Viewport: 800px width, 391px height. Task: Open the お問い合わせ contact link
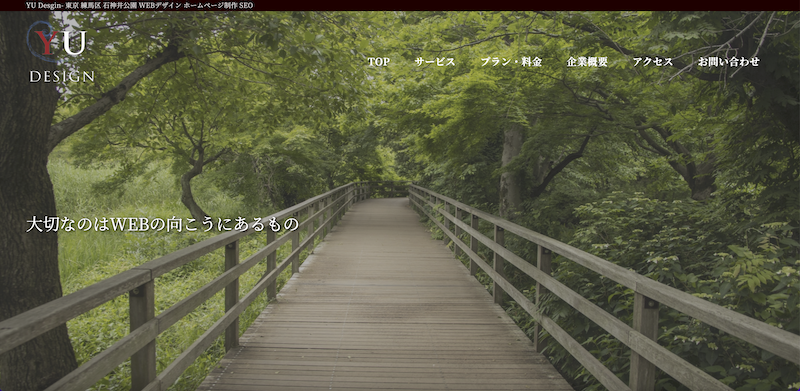[729, 62]
